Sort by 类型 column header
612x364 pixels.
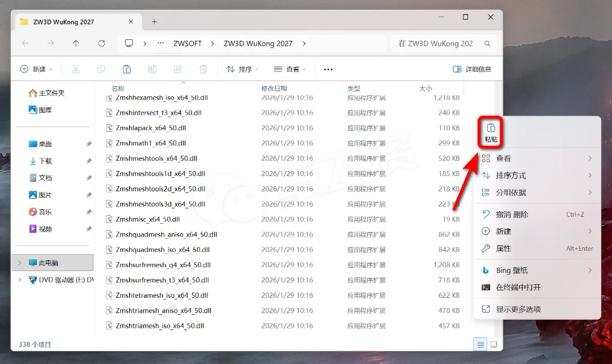354,88
